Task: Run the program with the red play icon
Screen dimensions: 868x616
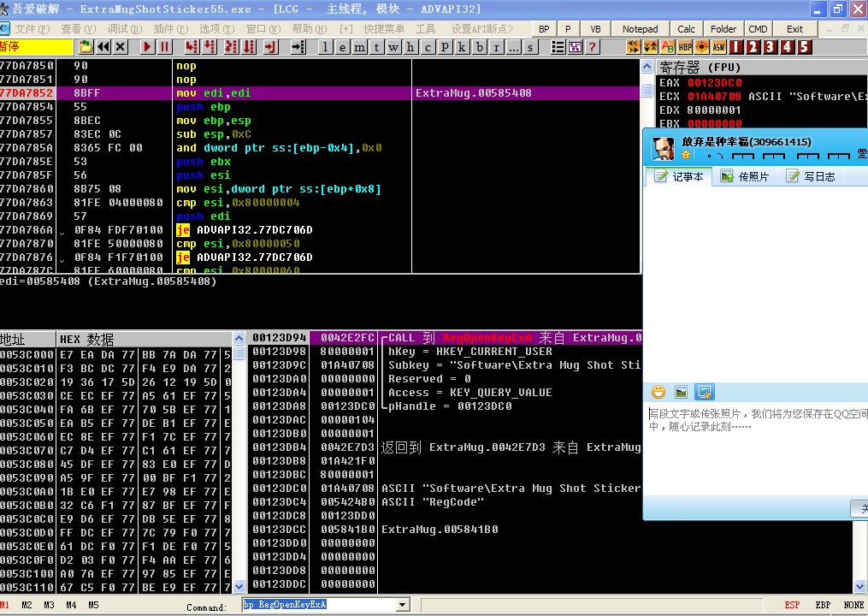Action: (x=147, y=47)
